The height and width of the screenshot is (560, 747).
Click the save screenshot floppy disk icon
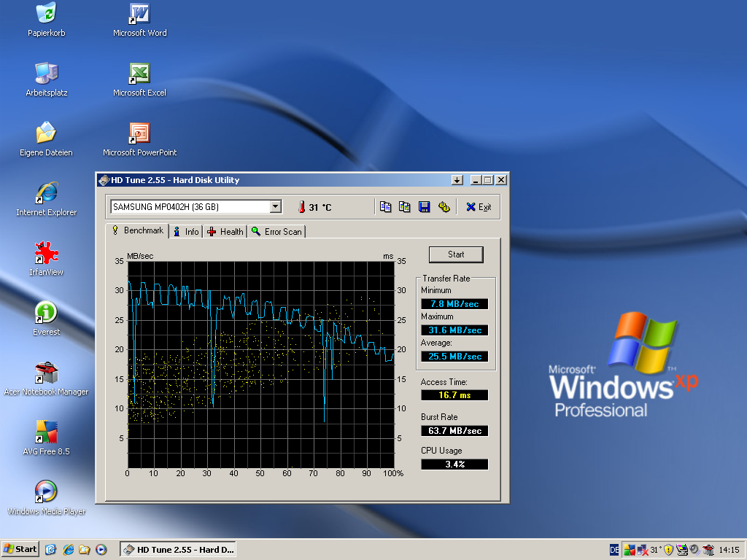click(424, 207)
